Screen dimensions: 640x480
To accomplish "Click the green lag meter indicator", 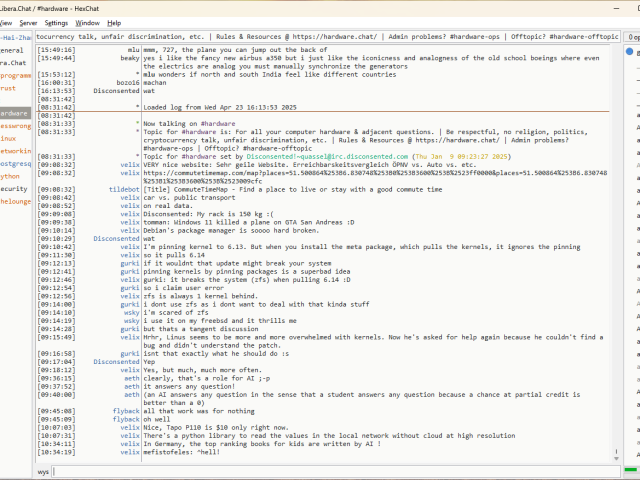I will coord(632,469).
